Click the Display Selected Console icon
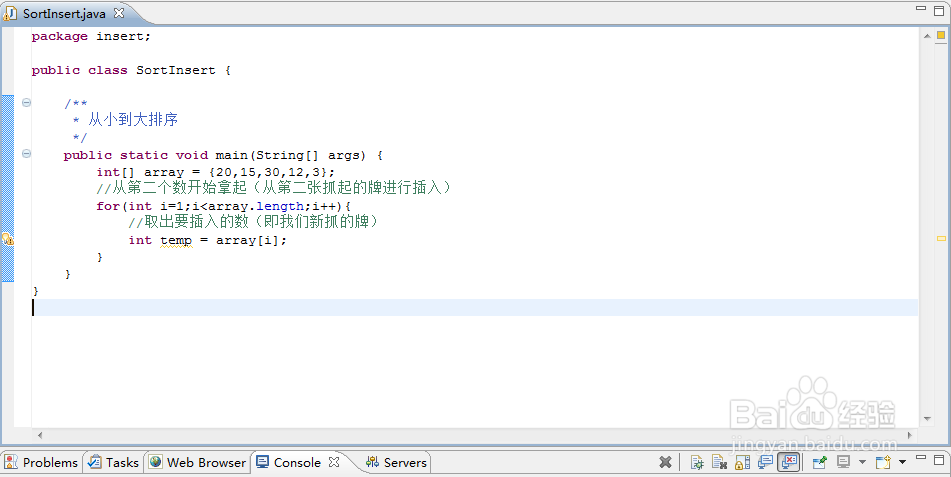This screenshot has height=477, width=951. pos(844,462)
